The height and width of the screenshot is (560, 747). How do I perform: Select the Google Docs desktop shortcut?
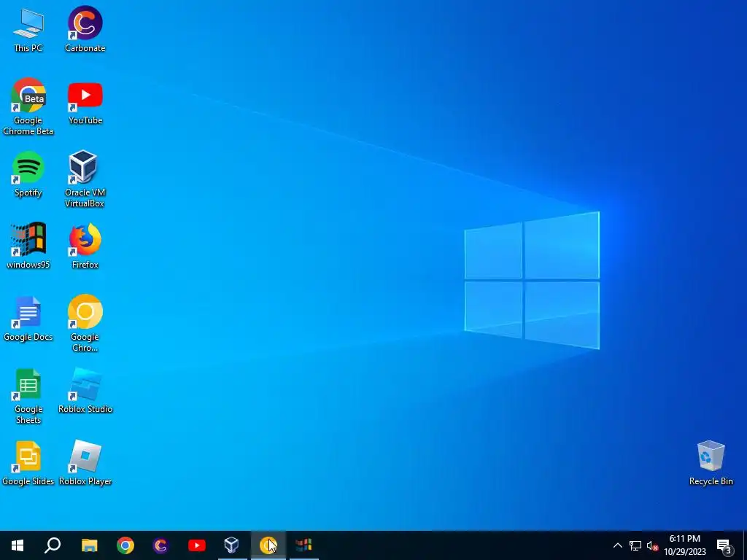(28, 319)
